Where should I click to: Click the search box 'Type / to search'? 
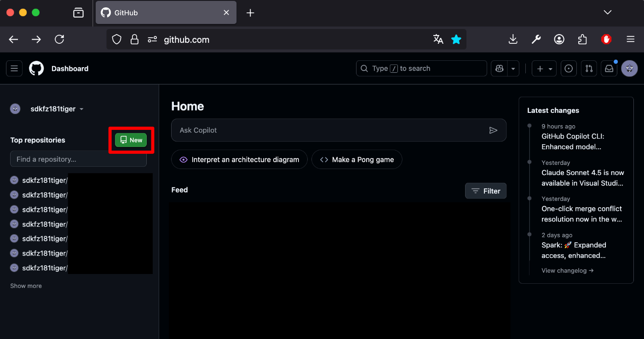point(421,69)
